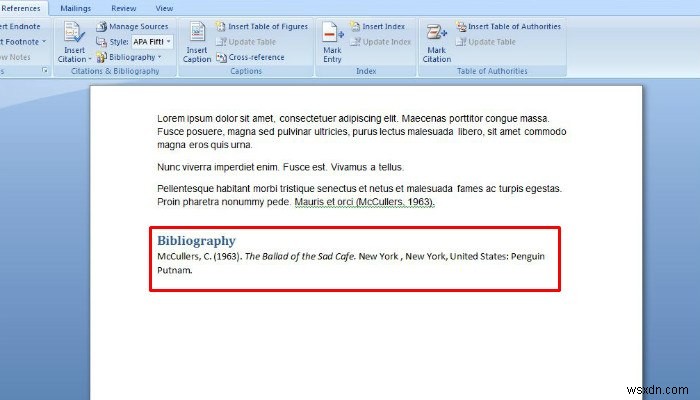Switch to the Review tab

click(x=124, y=8)
